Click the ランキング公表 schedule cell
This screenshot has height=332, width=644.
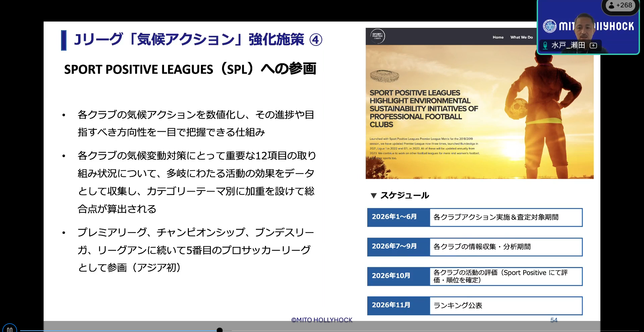(506, 306)
